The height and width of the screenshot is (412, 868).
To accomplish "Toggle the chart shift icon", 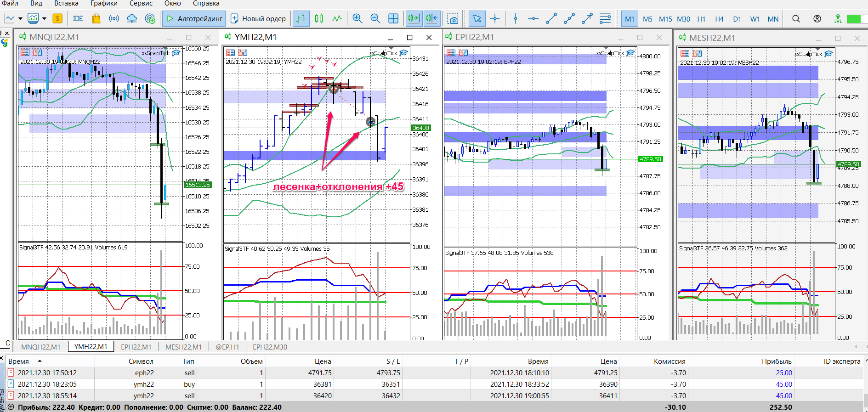I will pos(432,19).
